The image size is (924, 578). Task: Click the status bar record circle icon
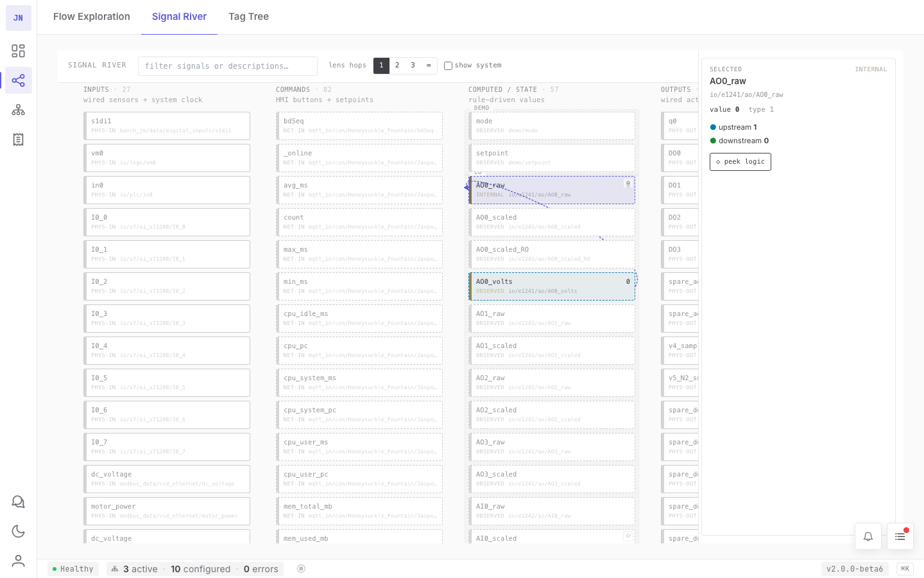[301, 568]
